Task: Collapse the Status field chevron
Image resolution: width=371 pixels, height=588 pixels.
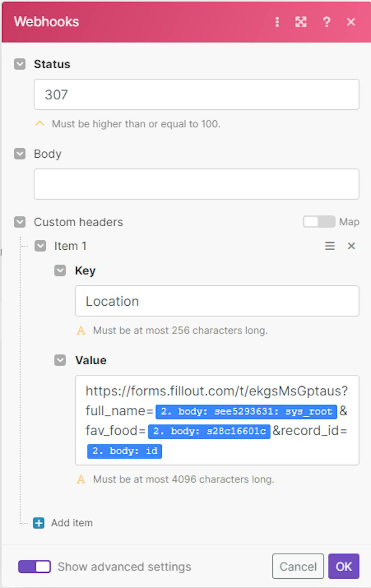Action: tap(20, 64)
